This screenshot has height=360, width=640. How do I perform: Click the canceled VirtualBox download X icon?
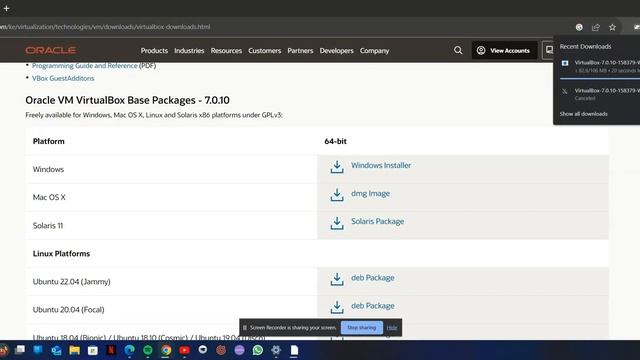(x=564, y=91)
